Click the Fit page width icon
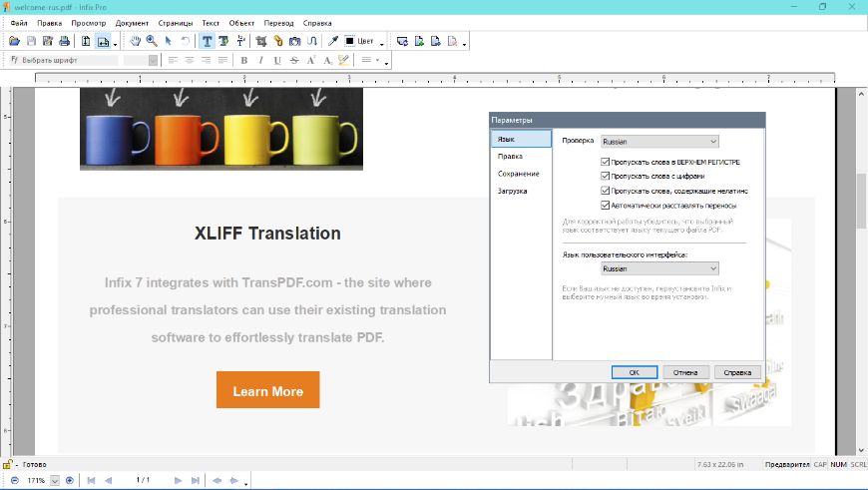This screenshot has height=490, width=868. click(103, 41)
